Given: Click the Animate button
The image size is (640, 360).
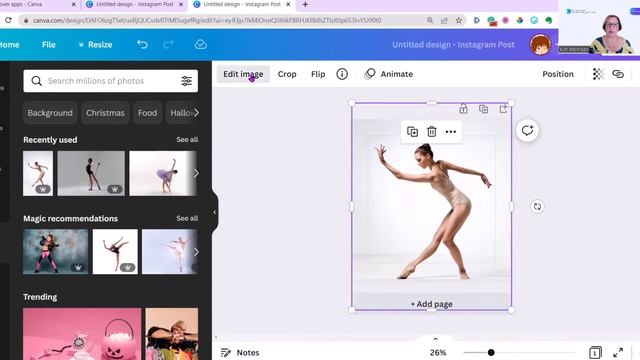Looking at the screenshot, I should click(389, 74).
